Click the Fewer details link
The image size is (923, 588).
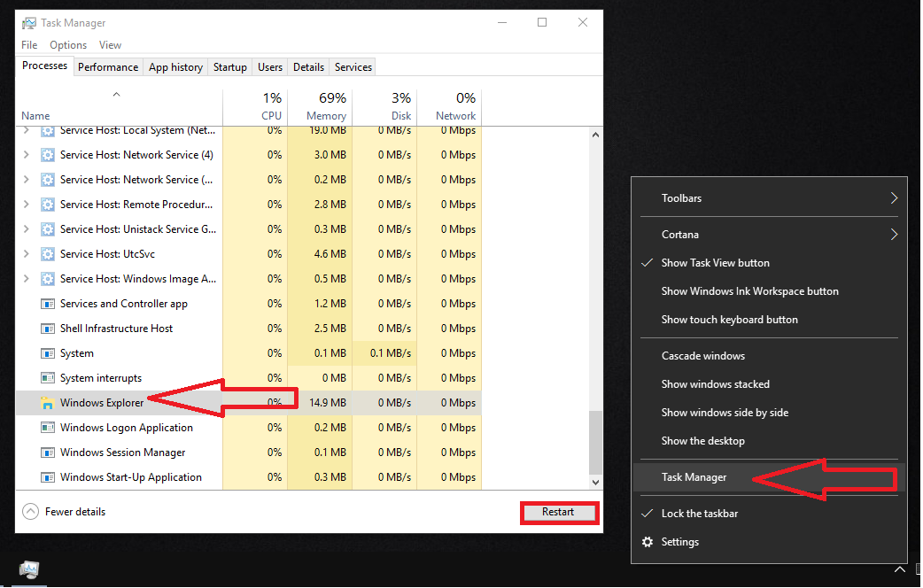(x=75, y=512)
